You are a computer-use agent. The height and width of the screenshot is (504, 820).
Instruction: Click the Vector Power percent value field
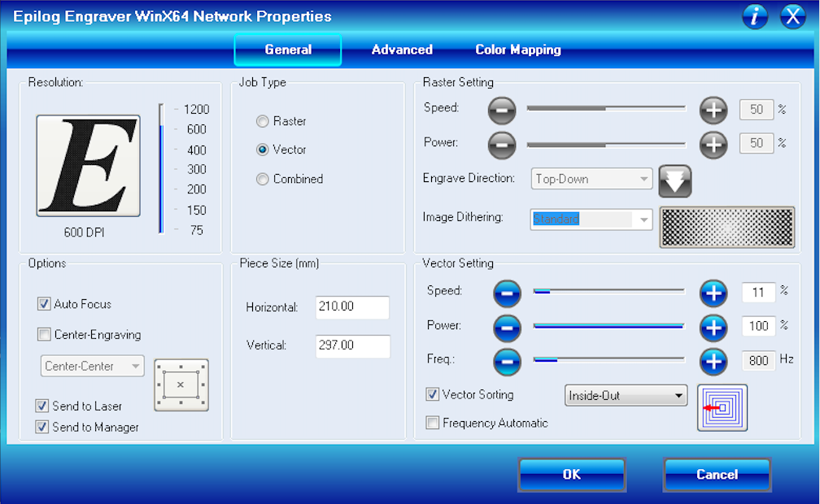758,327
